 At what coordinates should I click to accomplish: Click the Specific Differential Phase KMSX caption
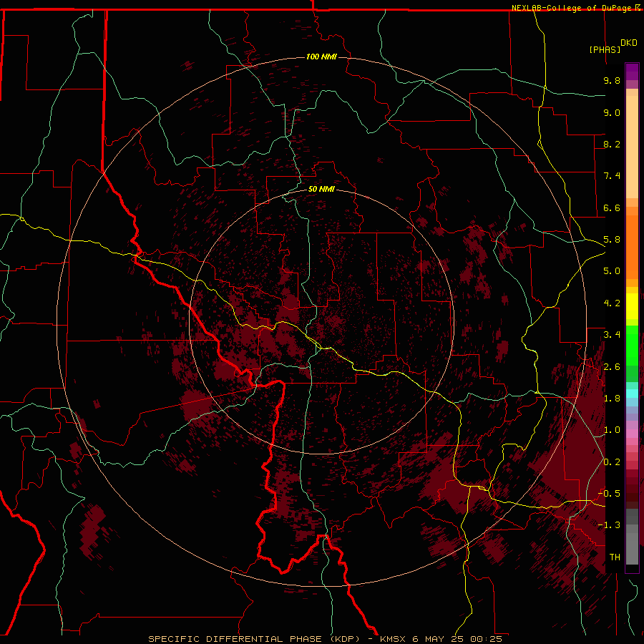click(x=325, y=639)
